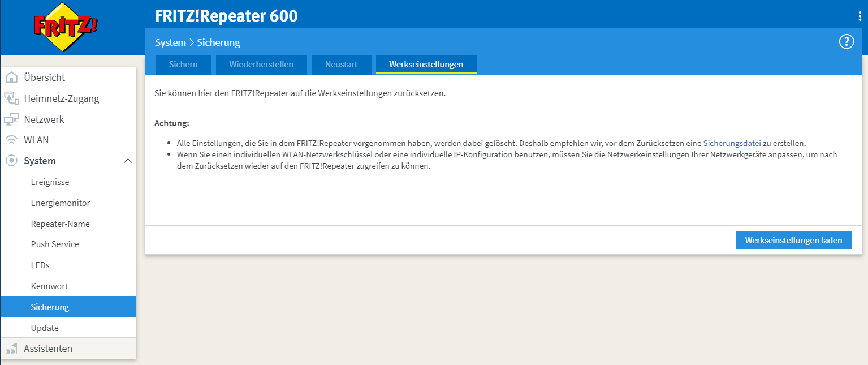Click System in the breadcrumb

[x=170, y=42]
